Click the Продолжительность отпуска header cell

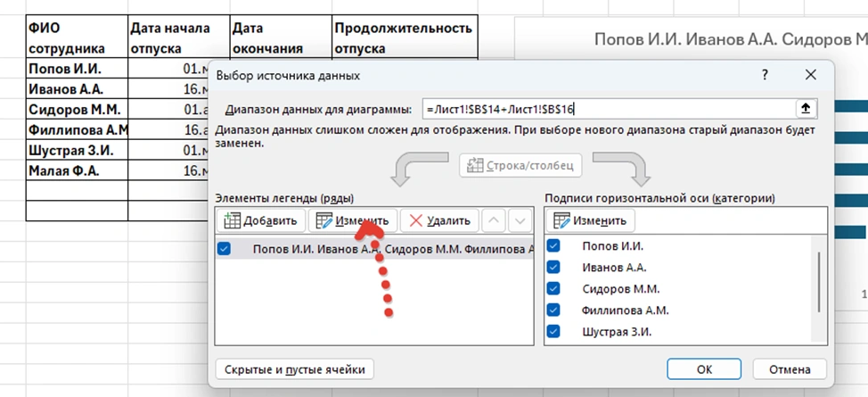(x=405, y=37)
